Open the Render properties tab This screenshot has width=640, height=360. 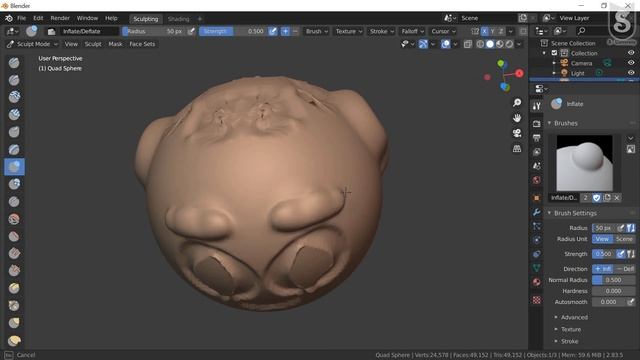click(x=537, y=123)
